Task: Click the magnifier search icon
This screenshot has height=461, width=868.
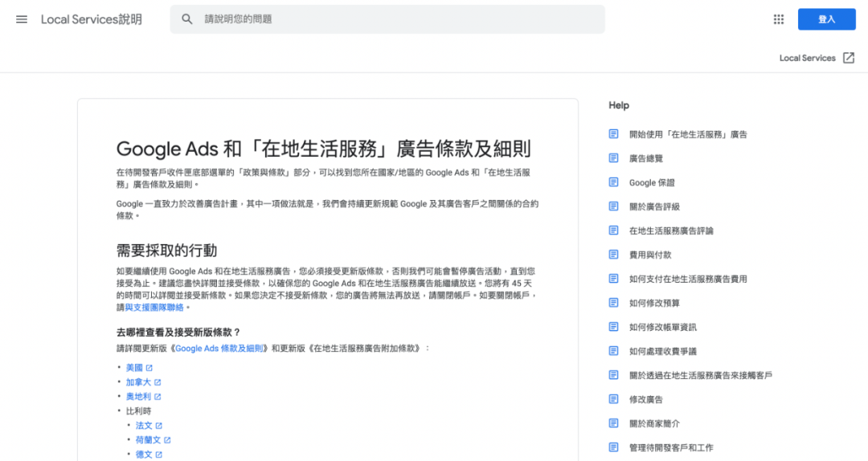Action: point(187,19)
